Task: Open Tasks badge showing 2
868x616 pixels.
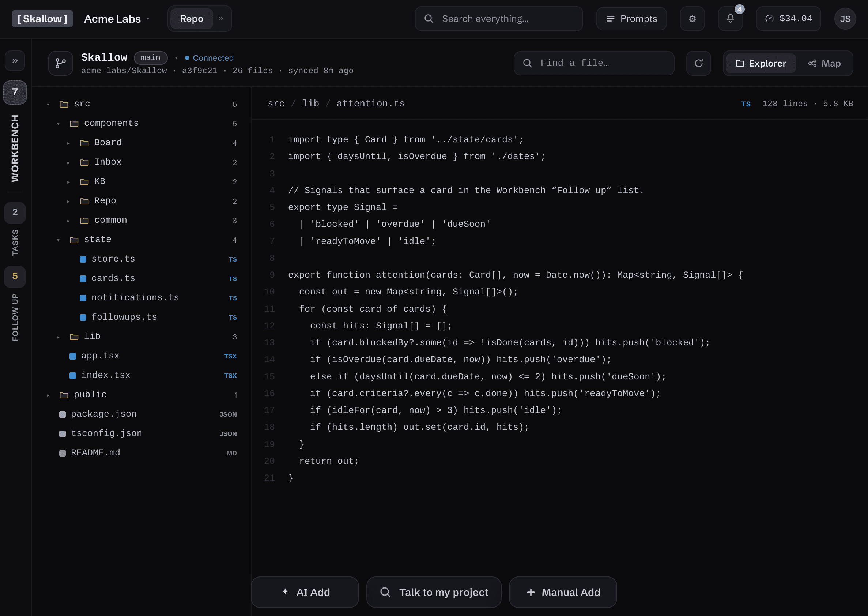Action: [15, 213]
